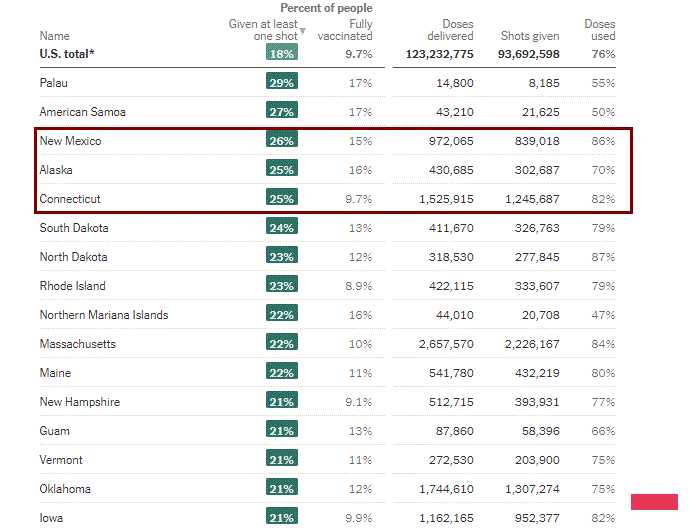
Task: Click Guam's 87,860 doses delivered
Action: click(x=455, y=431)
